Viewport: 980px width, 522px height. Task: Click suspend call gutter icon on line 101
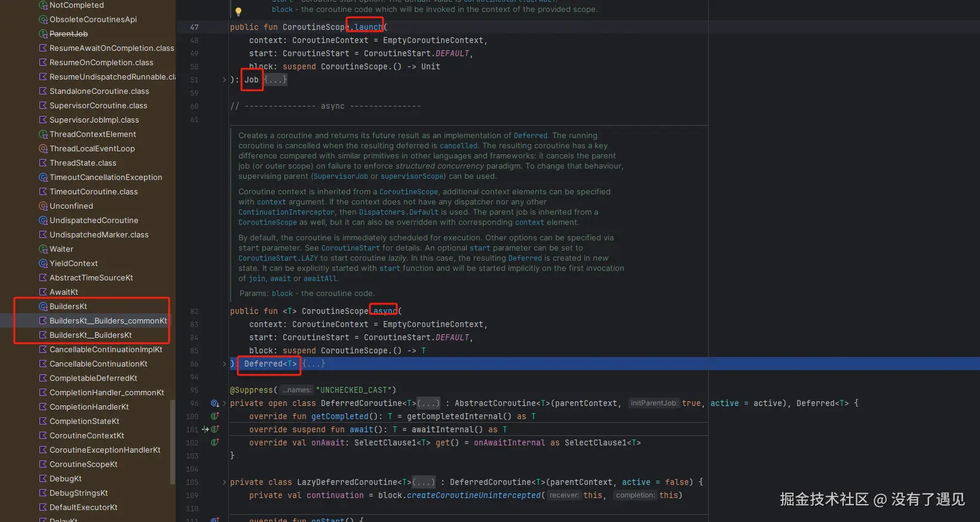206,429
